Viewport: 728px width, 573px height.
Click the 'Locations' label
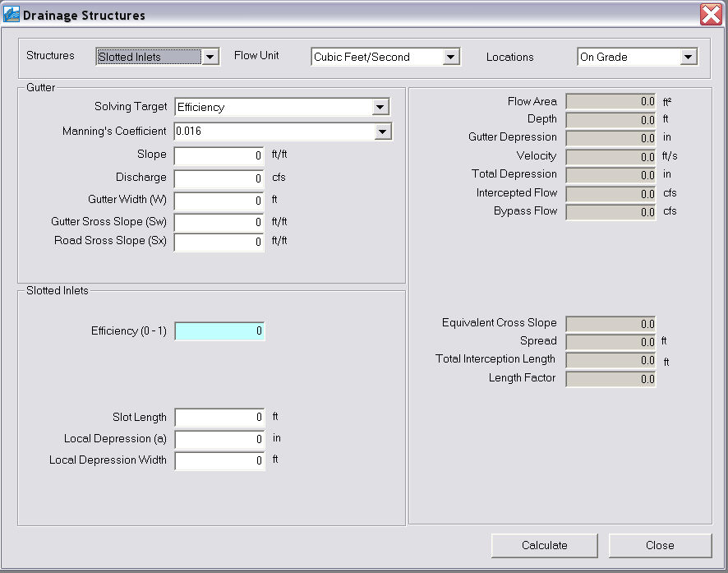coord(509,57)
